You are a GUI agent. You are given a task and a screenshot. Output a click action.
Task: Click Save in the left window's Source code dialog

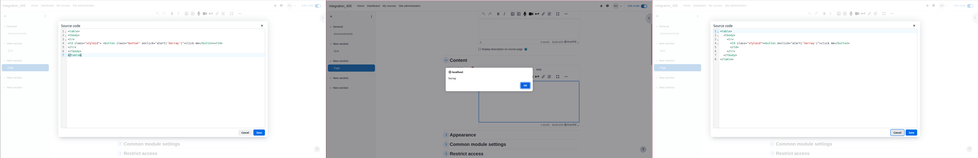pyautogui.click(x=259, y=133)
